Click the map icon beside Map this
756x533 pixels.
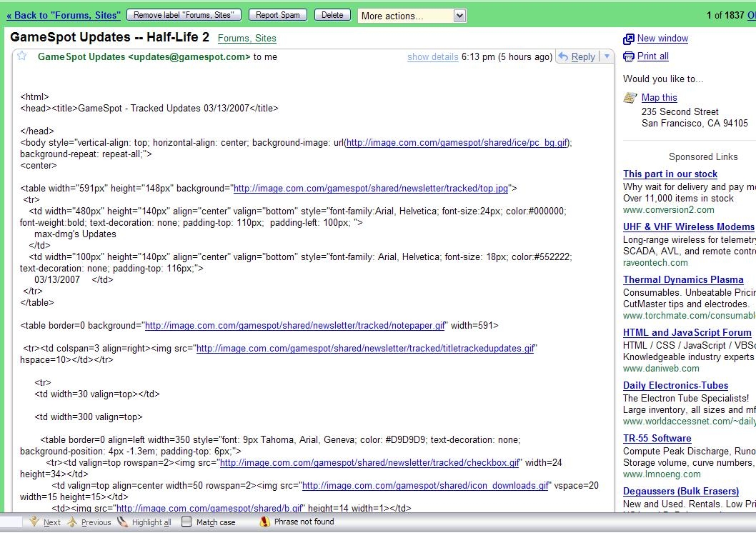[630, 98]
